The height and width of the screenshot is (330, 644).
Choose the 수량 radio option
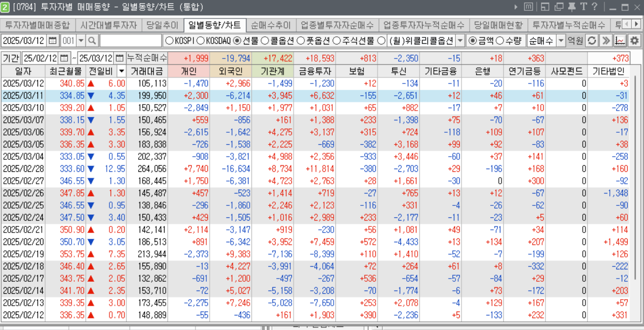[500, 41]
